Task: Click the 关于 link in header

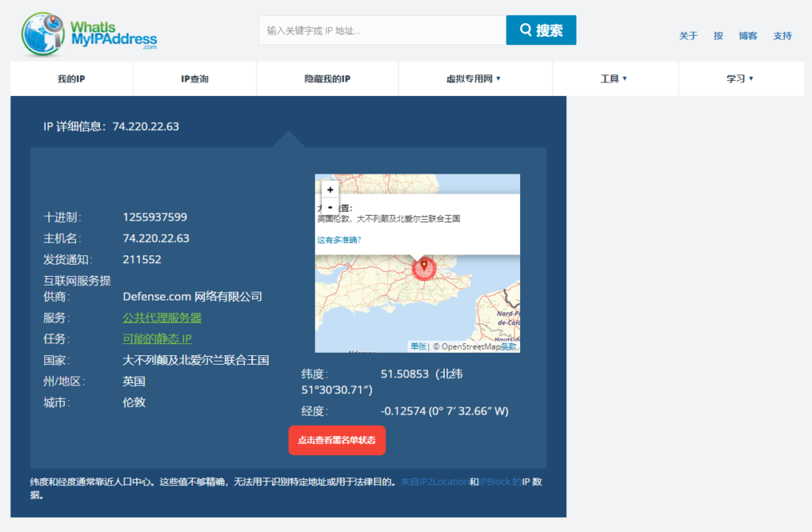Action: point(688,36)
